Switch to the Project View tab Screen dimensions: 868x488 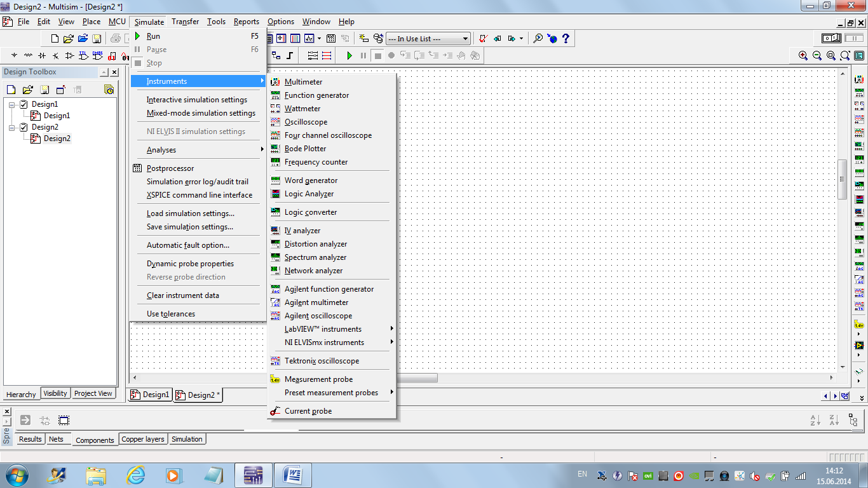pyautogui.click(x=93, y=393)
